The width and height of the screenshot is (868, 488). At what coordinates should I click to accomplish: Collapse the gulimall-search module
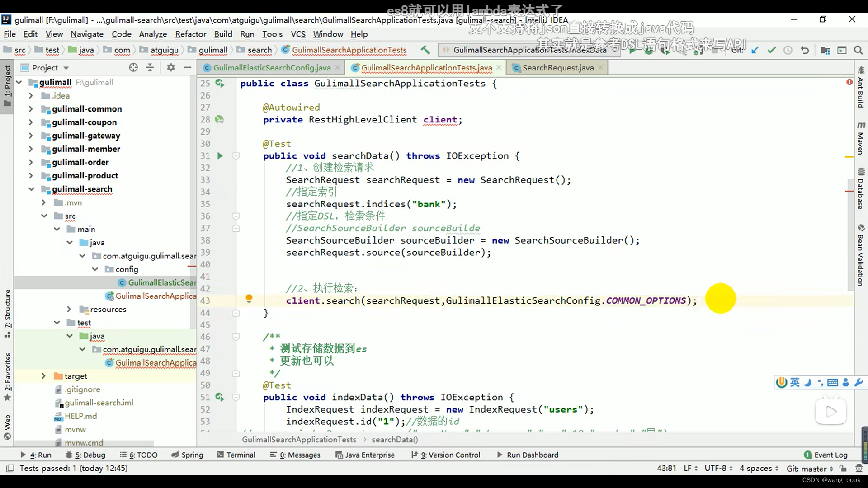(x=31, y=189)
